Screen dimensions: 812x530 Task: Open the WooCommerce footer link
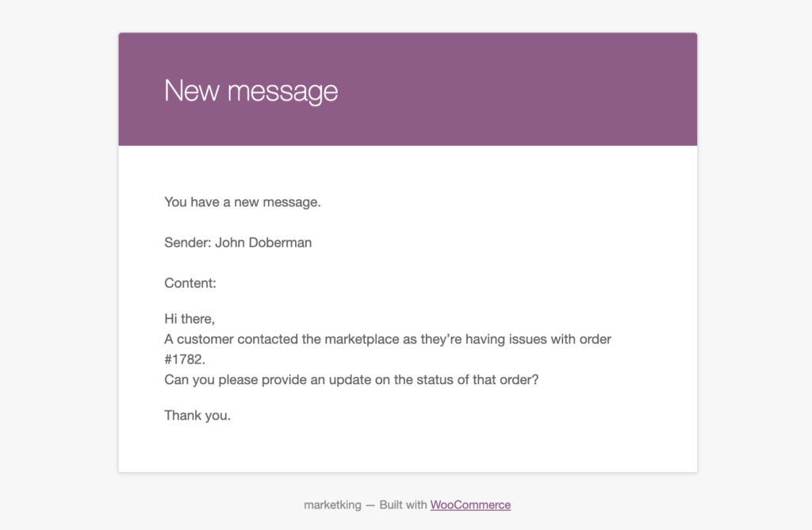click(x=470, y=505)
